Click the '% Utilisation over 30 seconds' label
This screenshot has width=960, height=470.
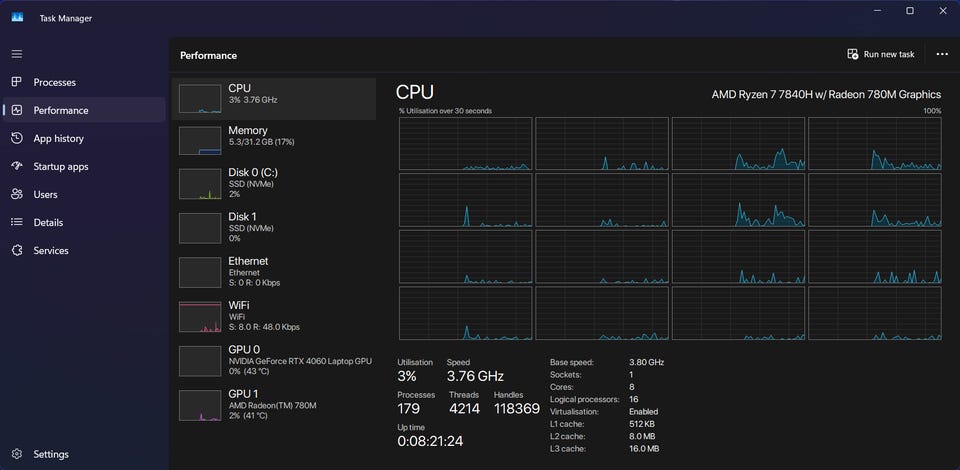pos(445,111)
